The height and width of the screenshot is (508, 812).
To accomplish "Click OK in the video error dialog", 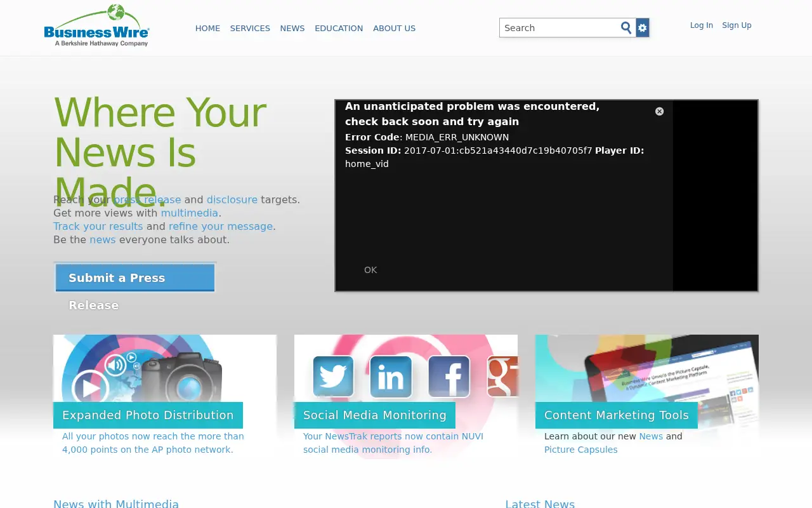I will (x=370, y=270).
